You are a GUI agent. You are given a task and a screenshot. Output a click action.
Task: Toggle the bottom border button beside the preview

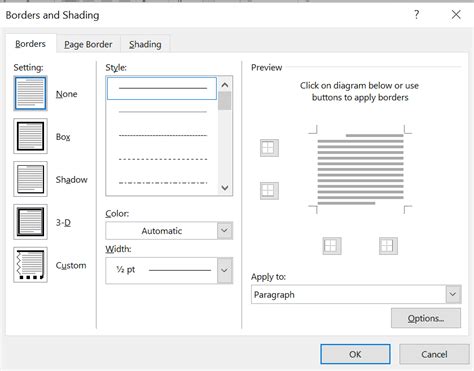click(269, 191)
